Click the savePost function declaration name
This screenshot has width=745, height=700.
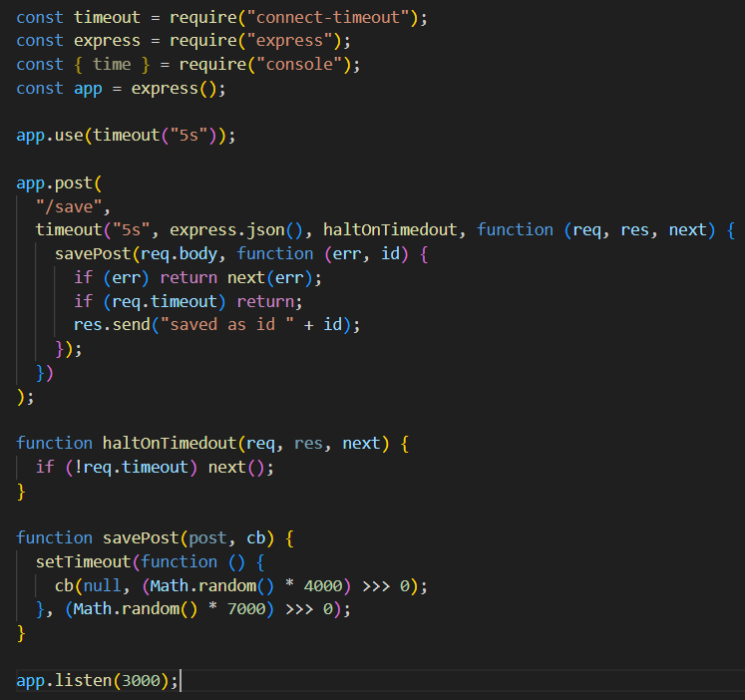point(141,538)
